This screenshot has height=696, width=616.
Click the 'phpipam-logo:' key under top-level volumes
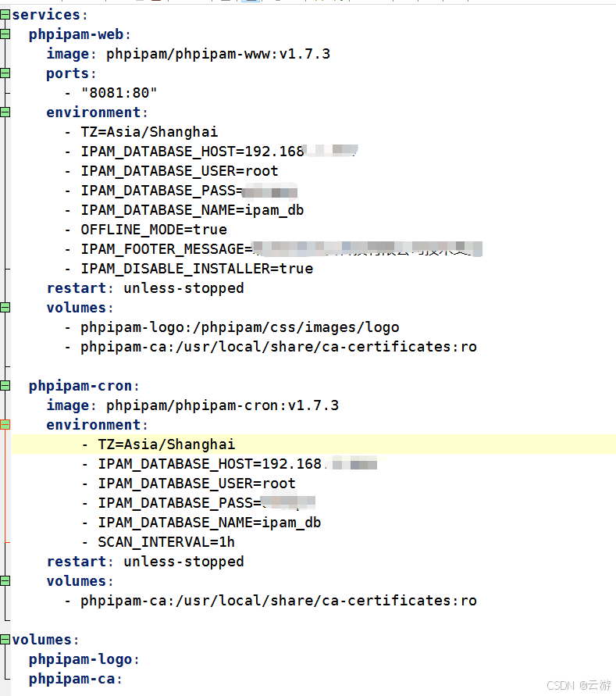(84, 659)
